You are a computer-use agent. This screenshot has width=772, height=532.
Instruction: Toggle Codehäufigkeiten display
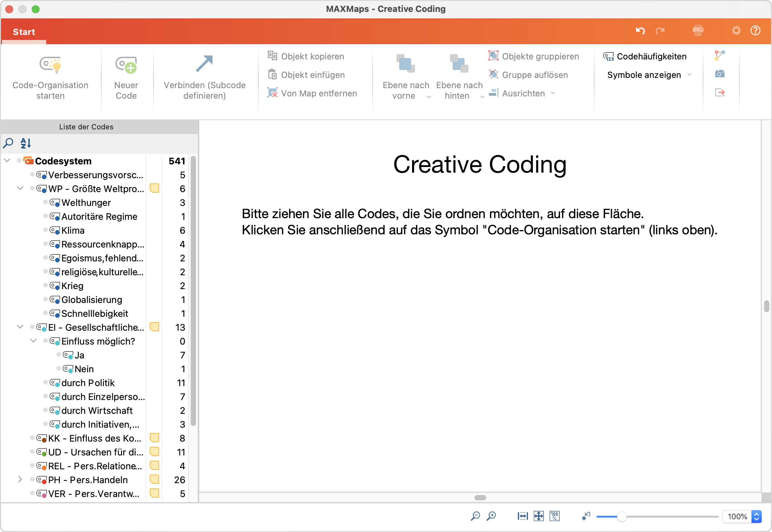tap(645, 56)
